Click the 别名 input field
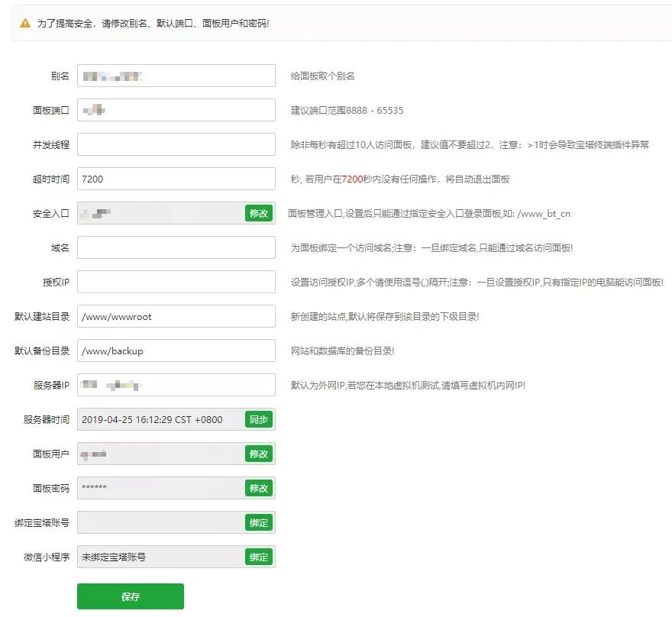The height and width of the screenshot is (617, 672). tap(176, 76)
